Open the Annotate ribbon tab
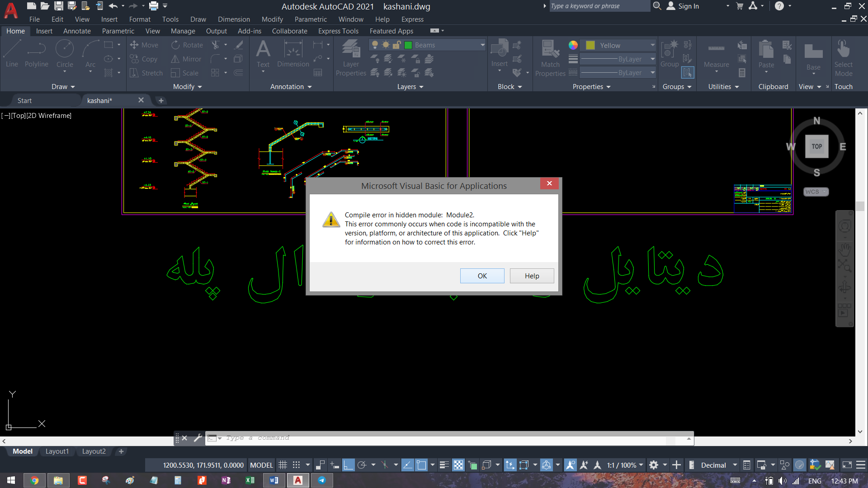The image size is (868, 488). [x=77, y=31]
